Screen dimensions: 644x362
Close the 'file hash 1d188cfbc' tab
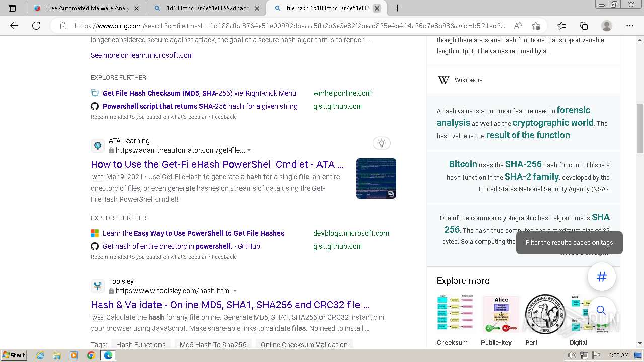(x=377, y=8)
